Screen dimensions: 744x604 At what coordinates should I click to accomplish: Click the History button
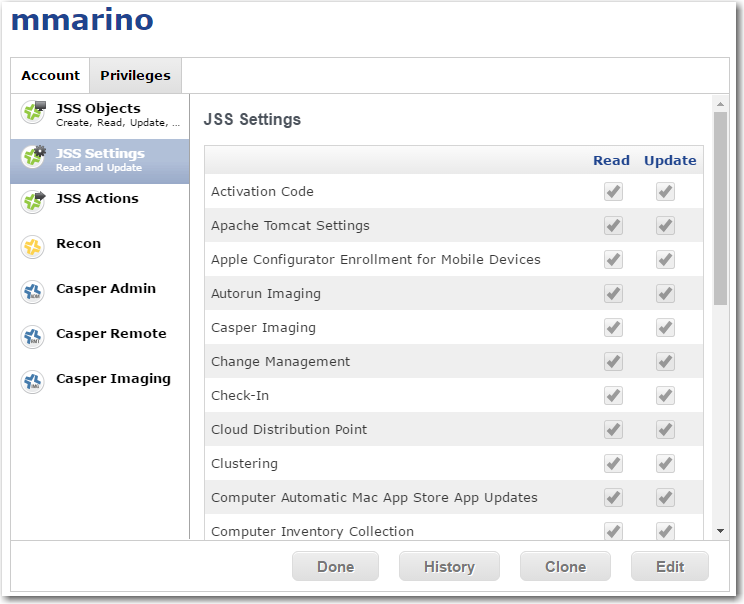449,566
